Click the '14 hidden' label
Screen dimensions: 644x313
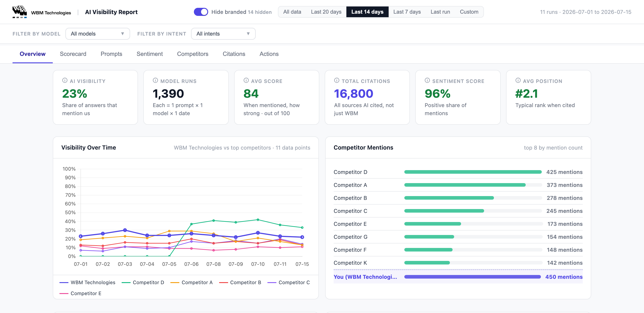(259, 12)
